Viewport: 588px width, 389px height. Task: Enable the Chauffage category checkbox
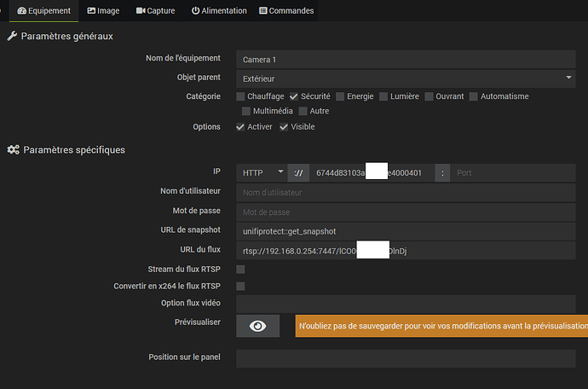coord(240,96)
